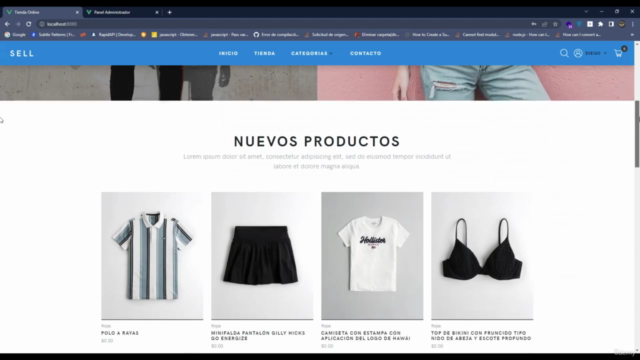Open the Chrome profile avatar
Viewport: 640px width, 360px height.
(x=622, y=24)
